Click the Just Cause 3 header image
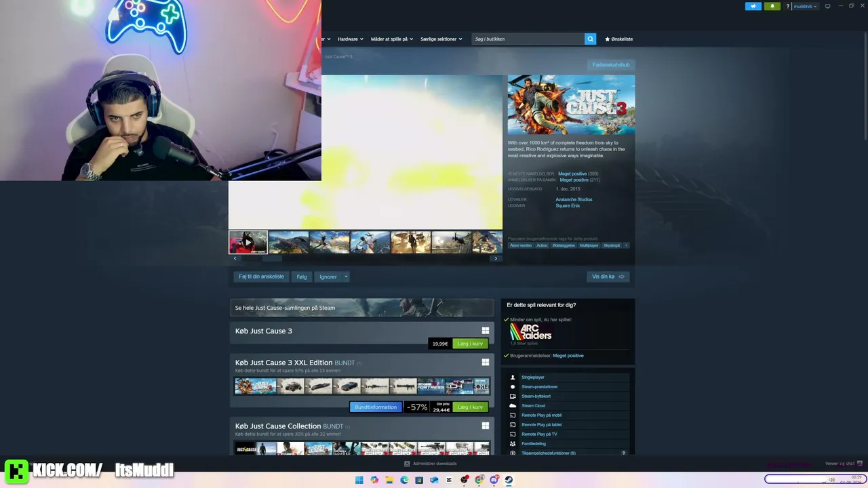The width and height of the screenshot is (868, 488). click(572, 104)
